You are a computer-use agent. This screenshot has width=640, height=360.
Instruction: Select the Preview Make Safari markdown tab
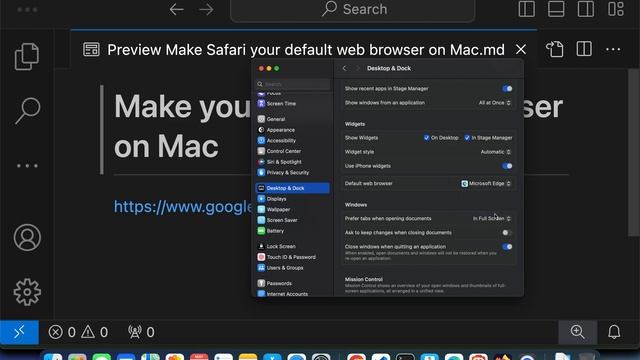pos(304,49)
